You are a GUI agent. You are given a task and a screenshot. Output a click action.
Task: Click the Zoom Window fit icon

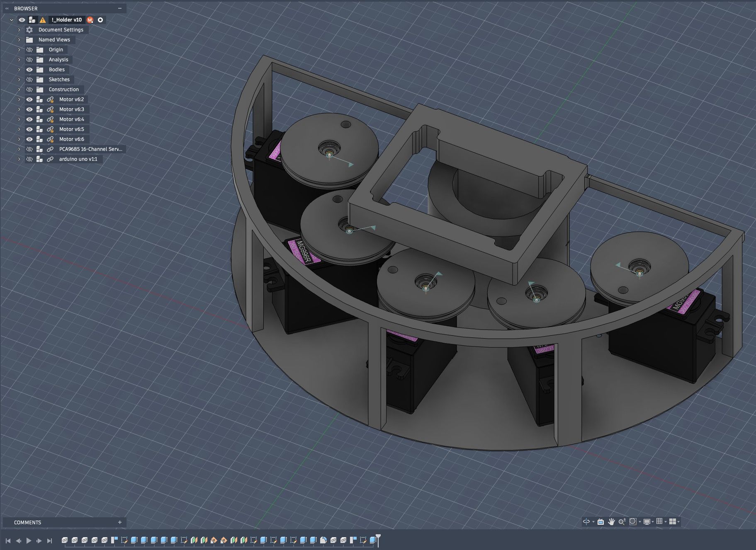tap(633, 522)
